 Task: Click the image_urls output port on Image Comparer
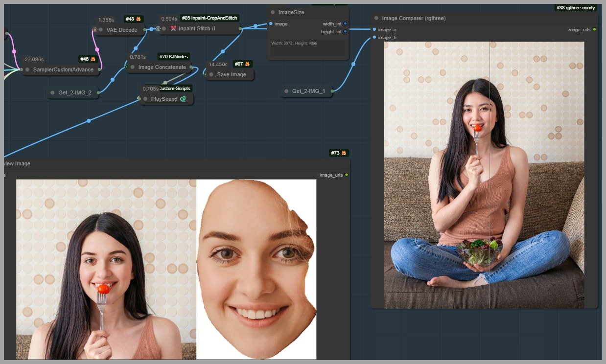click(x=594, y=29)
